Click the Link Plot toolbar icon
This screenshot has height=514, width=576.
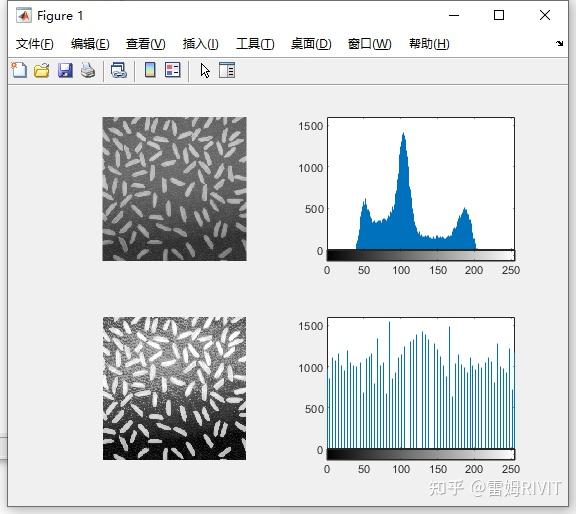click(x=119, y=70)
